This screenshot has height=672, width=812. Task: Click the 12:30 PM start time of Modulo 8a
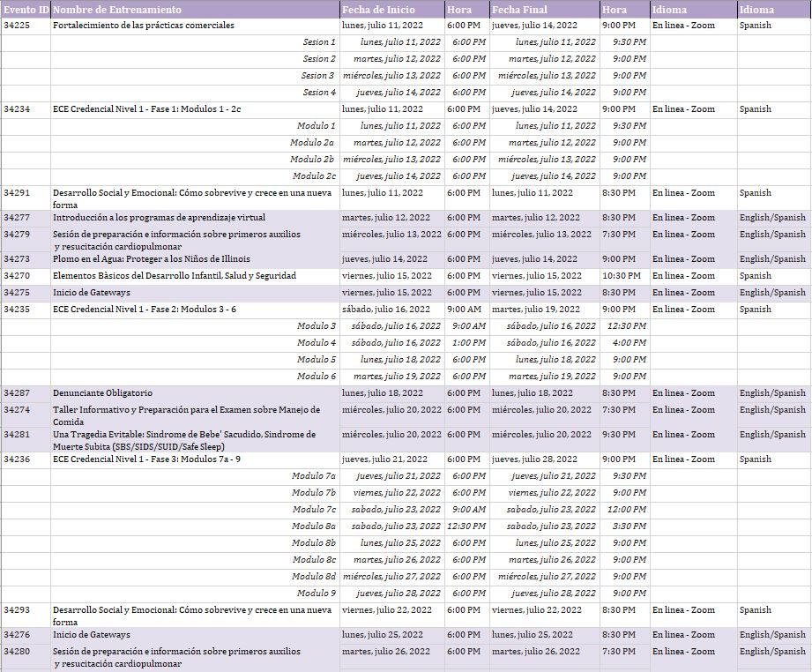tap(466, 526)
